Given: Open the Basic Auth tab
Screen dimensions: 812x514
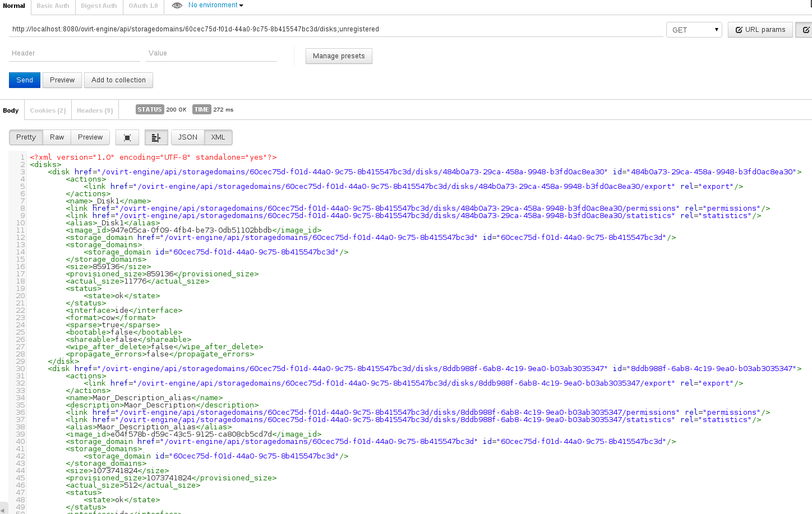Looking at the screenshot, I should pos(53,6).
